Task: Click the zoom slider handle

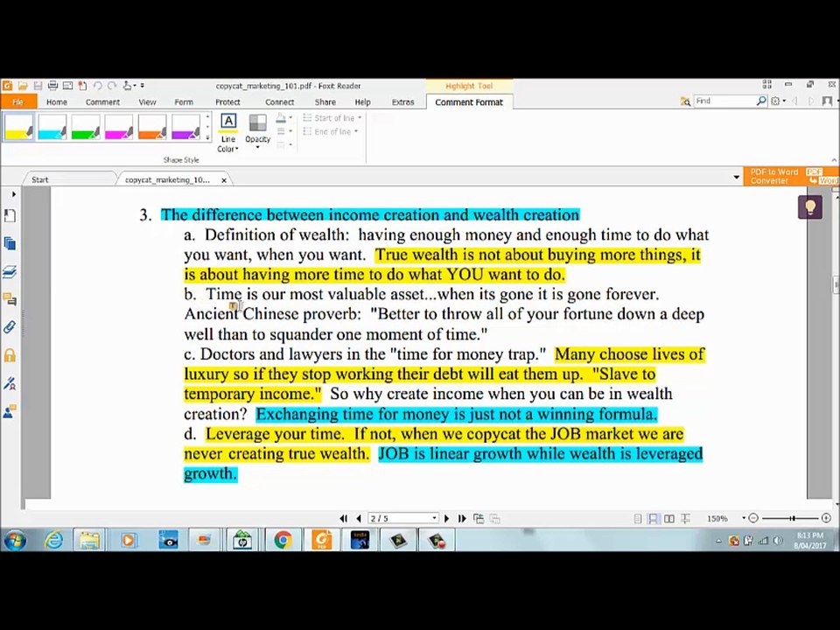Action: click(793, 518)
